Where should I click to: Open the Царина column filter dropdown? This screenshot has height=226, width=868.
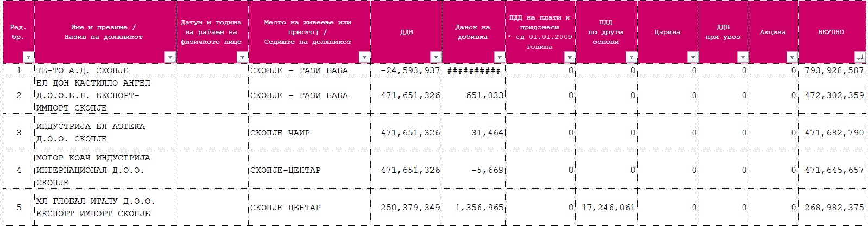692,57
